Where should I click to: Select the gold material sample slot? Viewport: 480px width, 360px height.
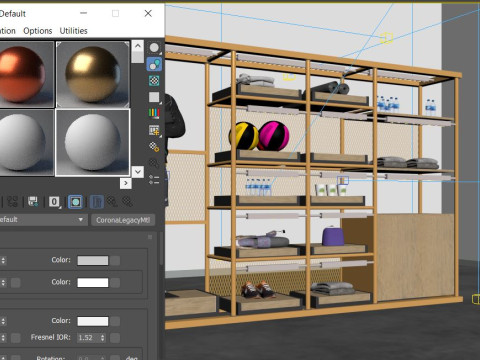point(93,74)
